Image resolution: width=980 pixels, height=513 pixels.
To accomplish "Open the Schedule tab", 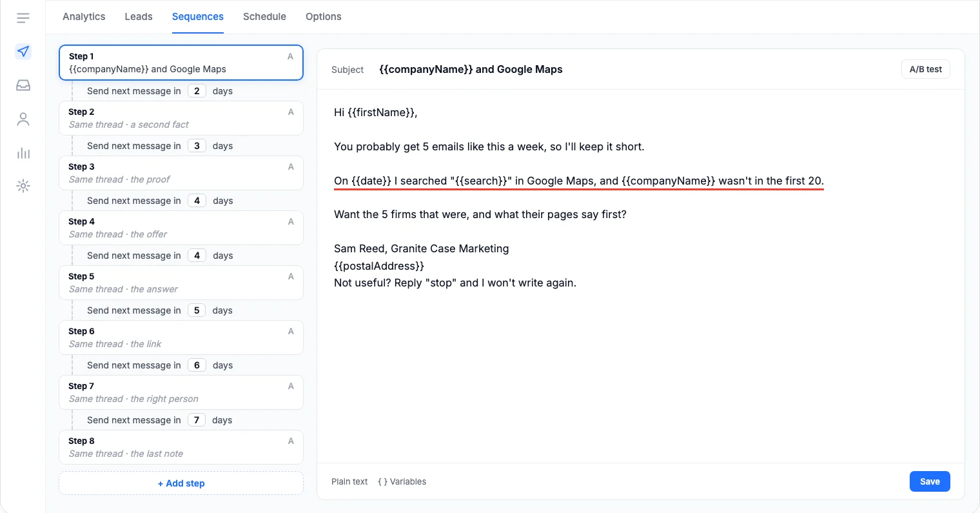I will pos(264,17).
